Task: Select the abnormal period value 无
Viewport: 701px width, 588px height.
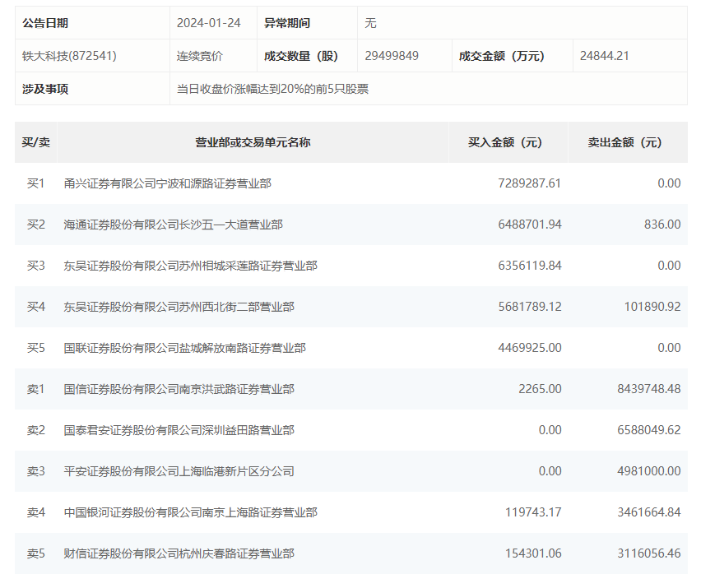Action: 370,23
